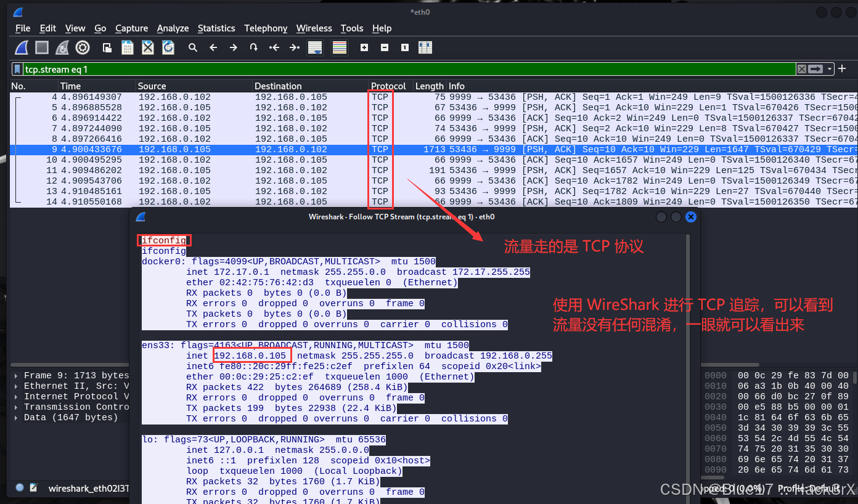Open capture options gear icon
This screenshot has width=858, height=504.
pos(83,47)
